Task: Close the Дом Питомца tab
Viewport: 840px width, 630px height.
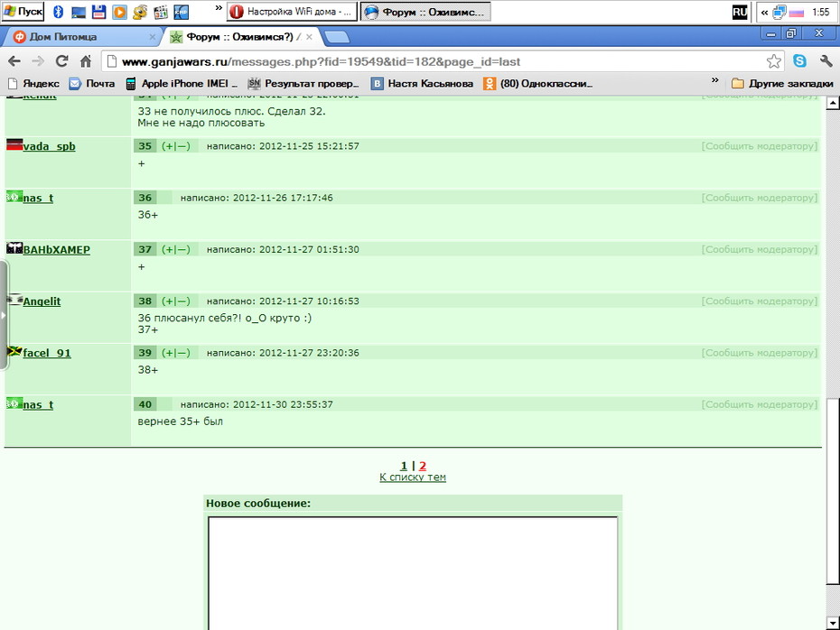Action: [x=152, y=37]
